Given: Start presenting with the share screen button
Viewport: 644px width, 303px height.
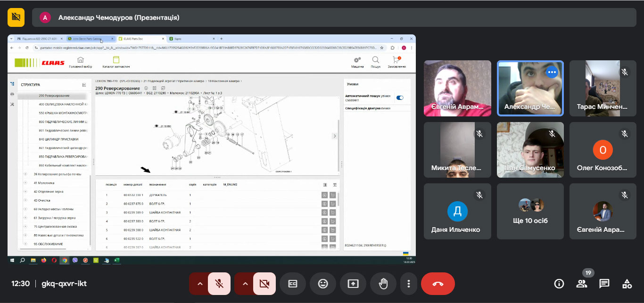Looking at the screenshot, I should pyautogui.click(x=353, y=284).
